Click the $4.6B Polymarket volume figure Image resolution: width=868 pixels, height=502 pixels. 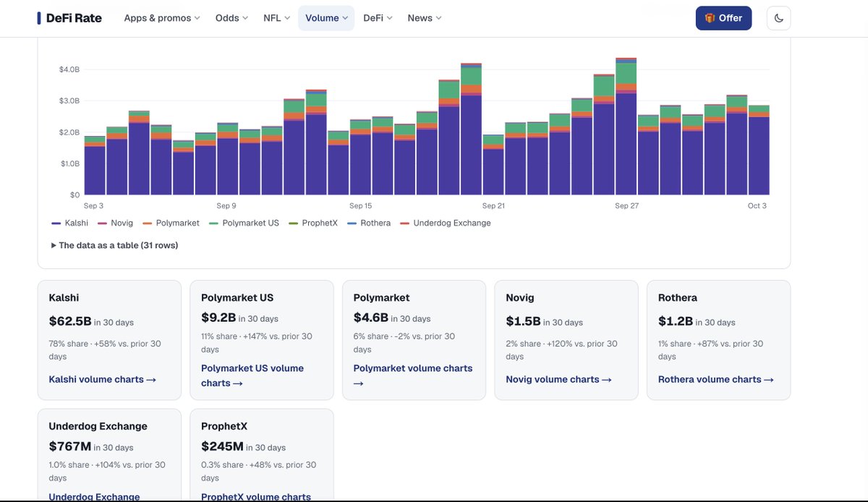coord(371,317)
